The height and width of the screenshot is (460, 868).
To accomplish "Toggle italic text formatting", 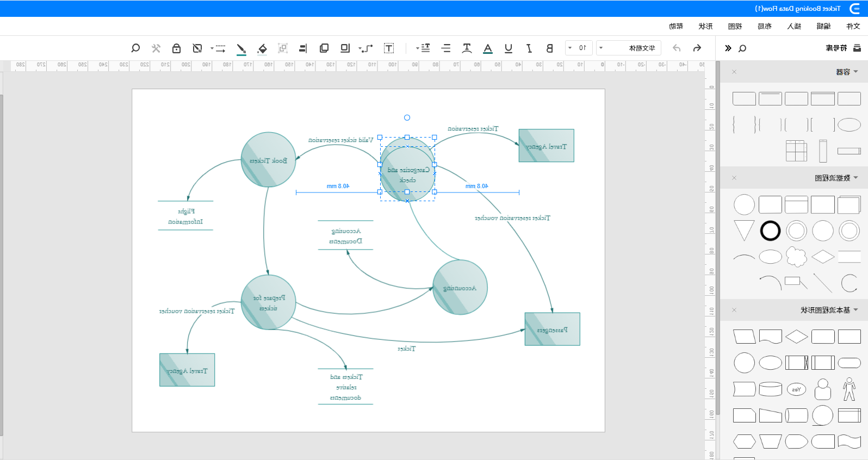I will [529, 48].
